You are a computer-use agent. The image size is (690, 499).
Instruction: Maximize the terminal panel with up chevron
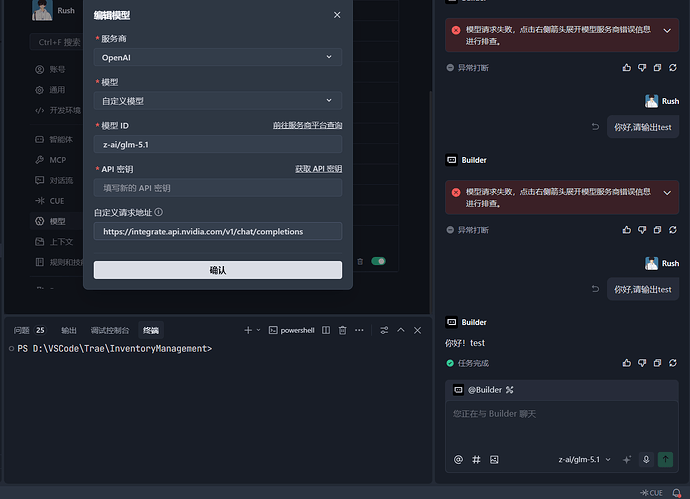point(401,330)
